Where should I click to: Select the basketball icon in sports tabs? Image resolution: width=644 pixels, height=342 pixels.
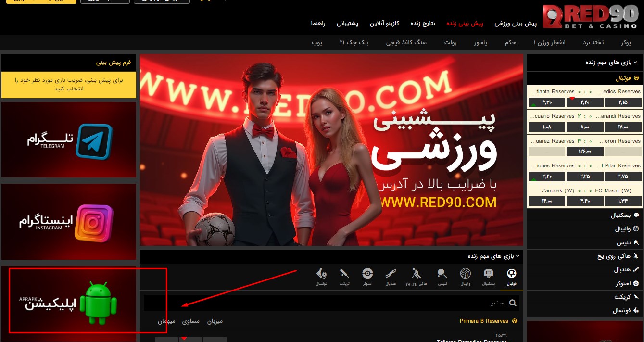pyautogui.click(x=489, y=274)
